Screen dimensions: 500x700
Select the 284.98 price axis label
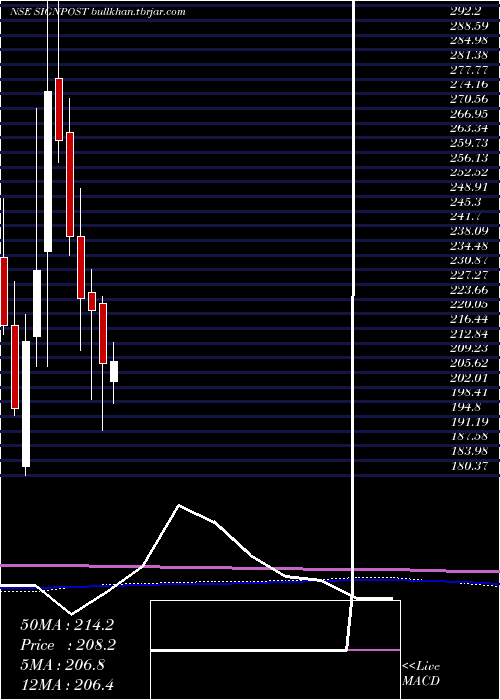tap(469, 41)
